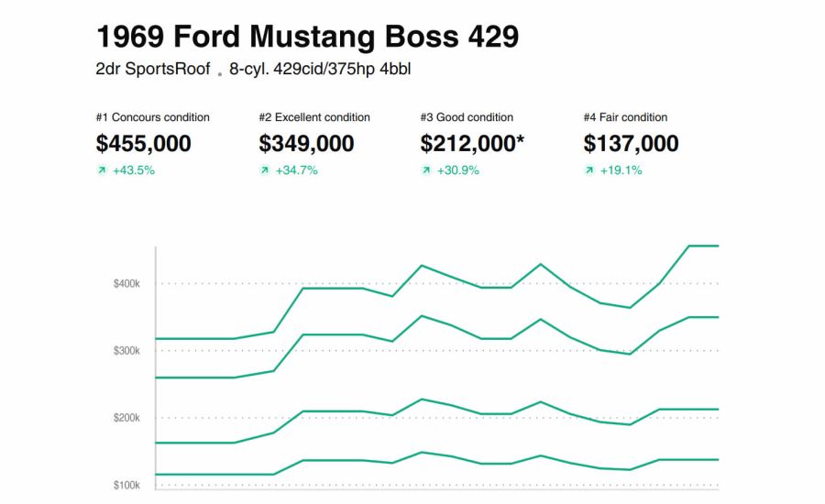Choose the #3 Good condition label
Screen dimensions: 825x504
pos(467,117)
